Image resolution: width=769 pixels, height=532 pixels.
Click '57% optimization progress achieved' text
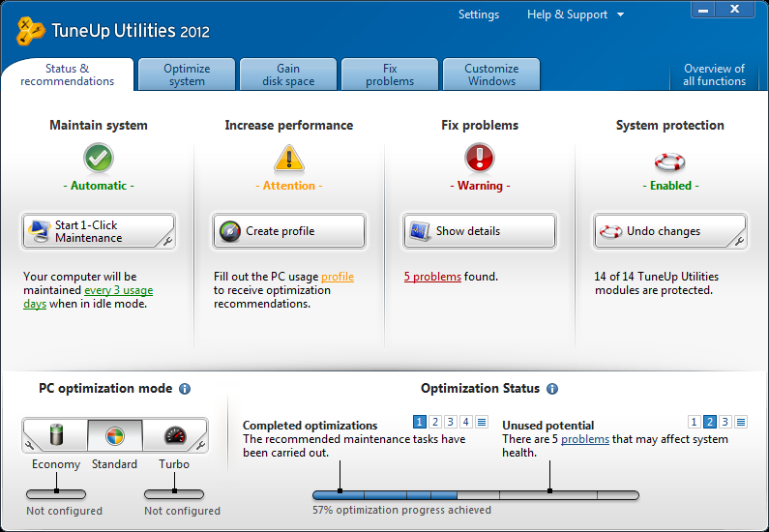(401, 510)
